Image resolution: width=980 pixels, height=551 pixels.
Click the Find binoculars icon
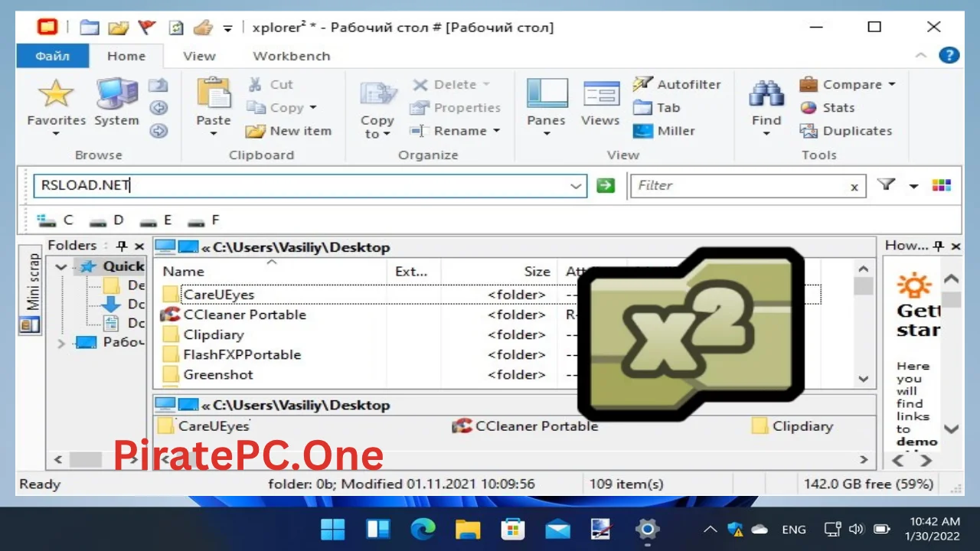coord(766,95)
